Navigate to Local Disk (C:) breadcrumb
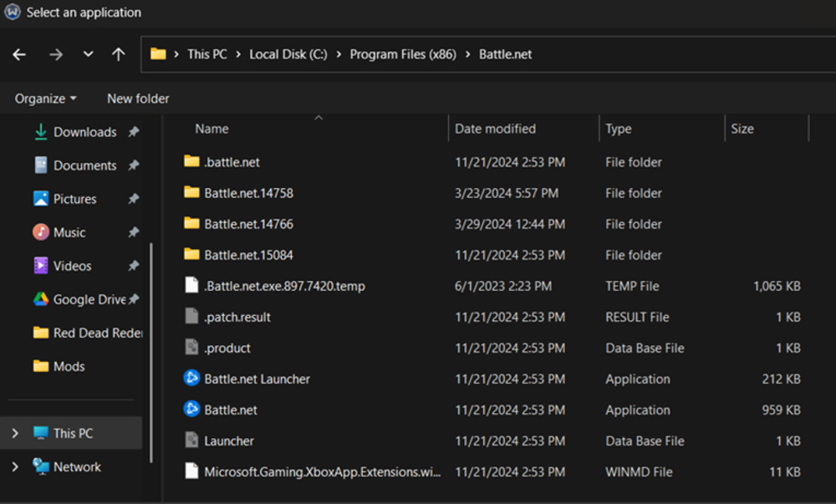836x504 pixels. click(288, 53)
